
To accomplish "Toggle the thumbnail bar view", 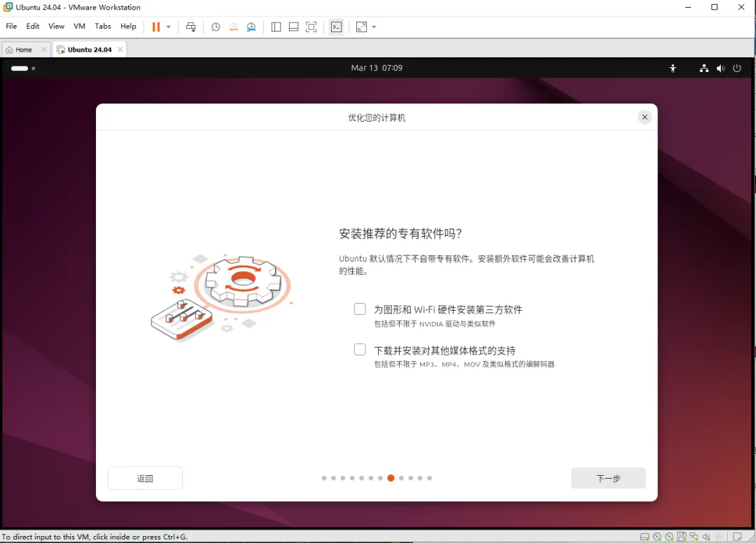I will [293, 27].
